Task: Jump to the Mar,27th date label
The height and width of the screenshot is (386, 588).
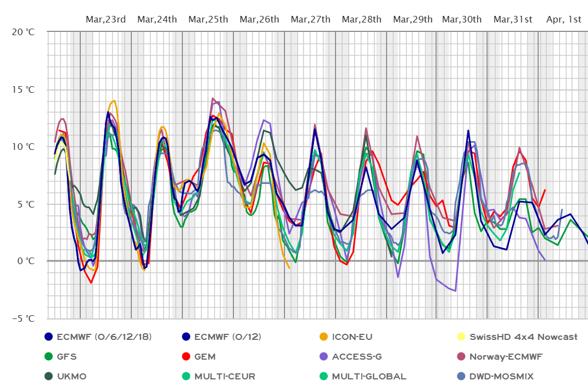Action: 311,20
